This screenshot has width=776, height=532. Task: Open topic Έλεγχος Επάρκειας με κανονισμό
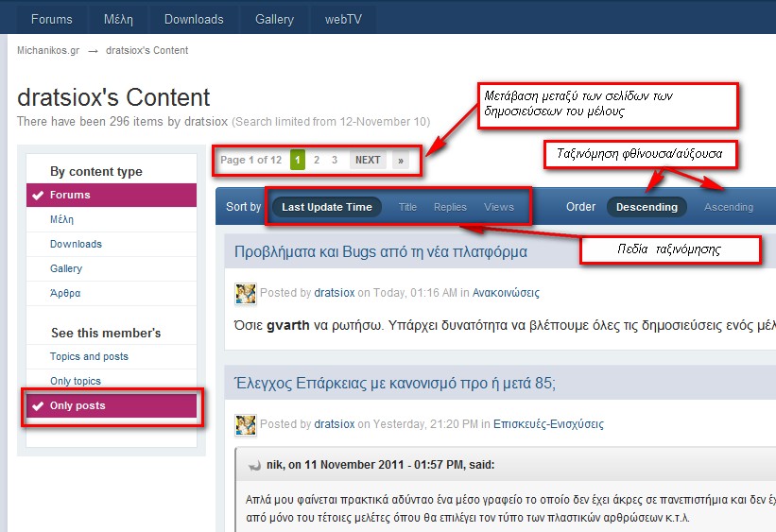click(x=394, y=383)
